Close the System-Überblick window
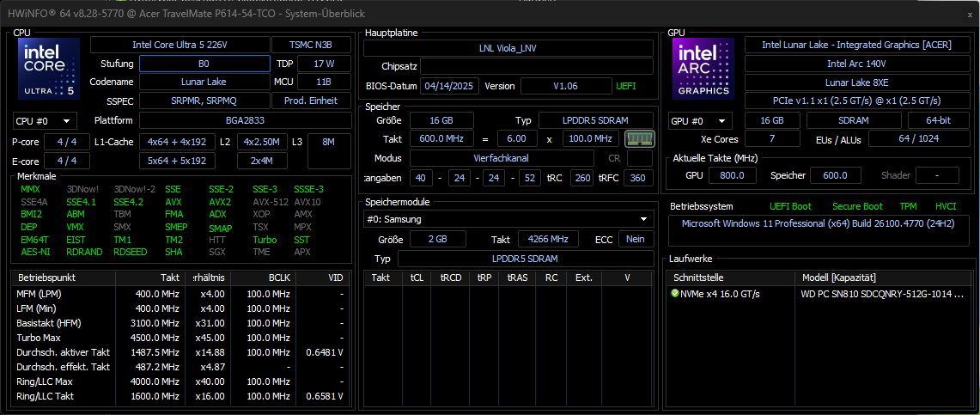 (970, 14)
